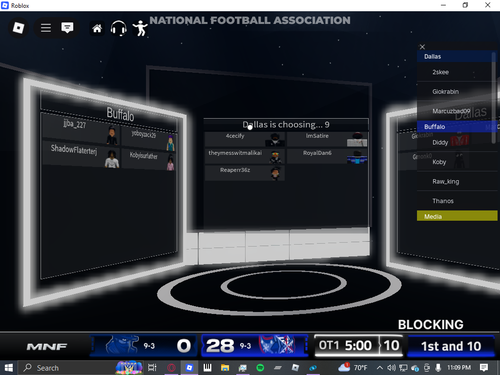Click player Raw_king in the list

click(x=457, y=181)
